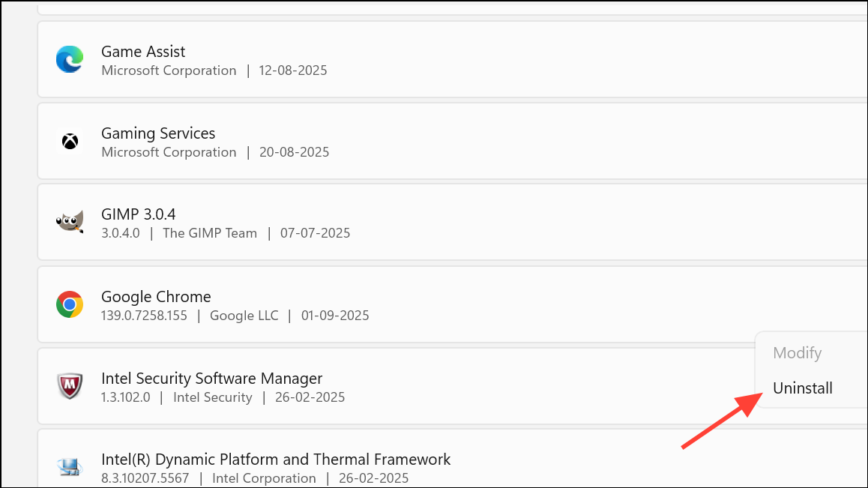Click Microsoft Corporation publisher under Game Assist
868x488 pixels.
(169, 70)
